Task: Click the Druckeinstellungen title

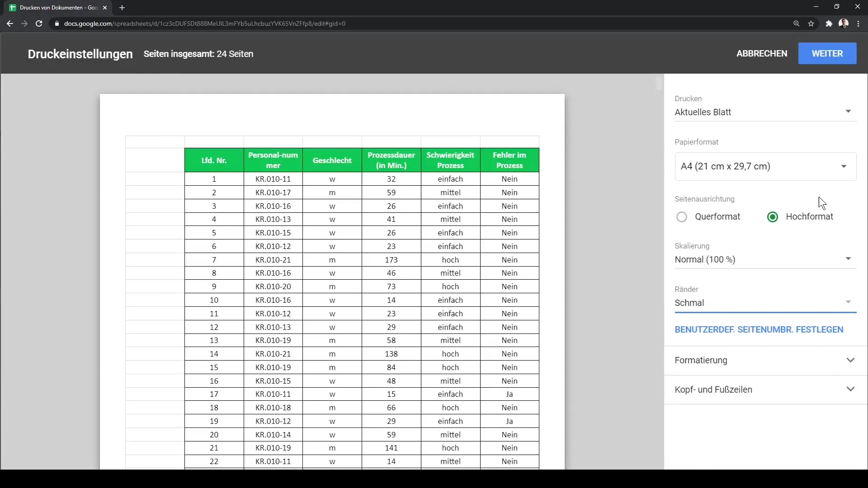Action: pos(80,54)
